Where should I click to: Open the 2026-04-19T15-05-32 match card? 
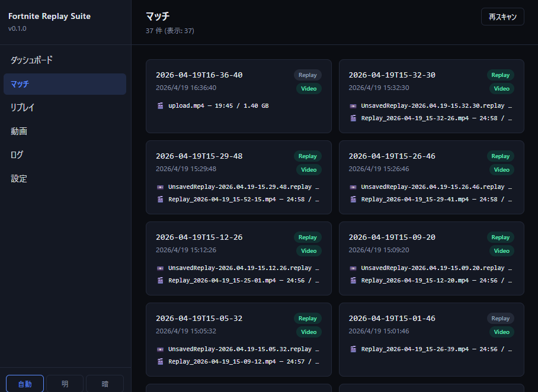click(199, 319)
